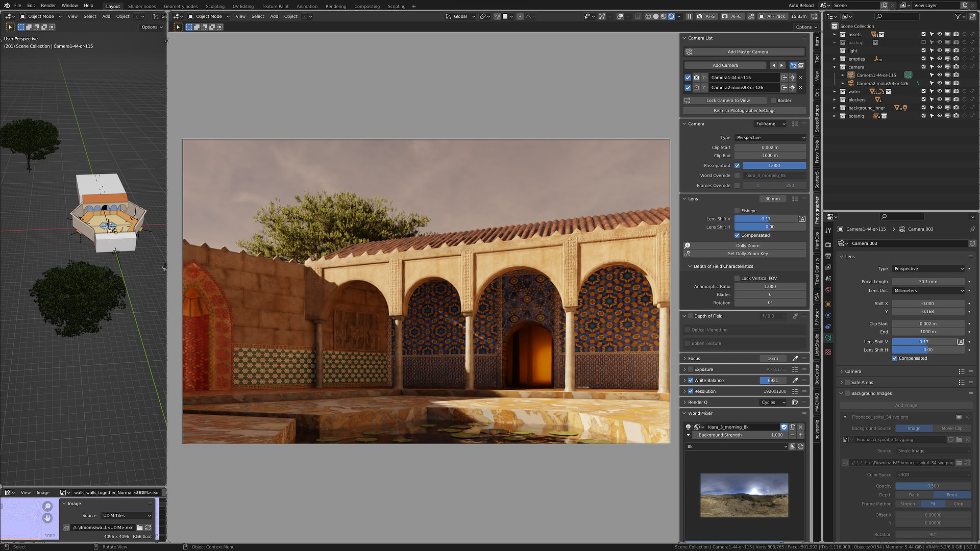This screenshot has height=551, width=980.
Task: Collapse the Camera List panel
Action: (684, 38)
